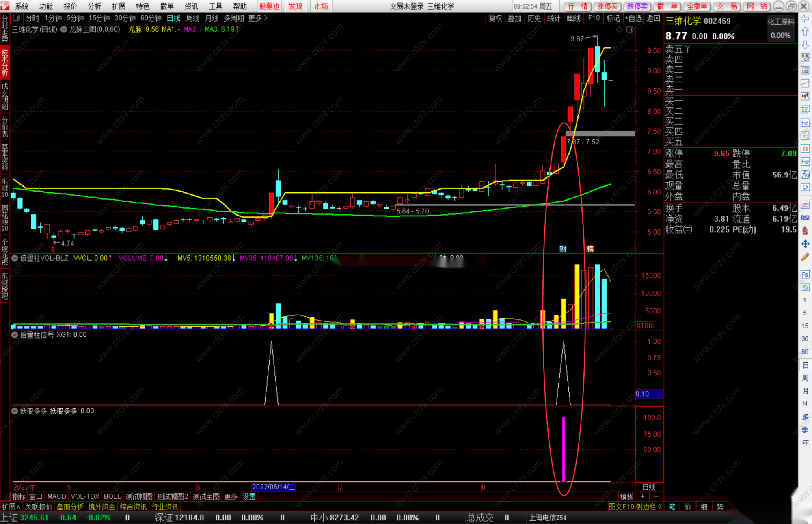Viewport: 812px width, 524px height.
Task: Open the formula f(x) icon
Action: pyautogui.click(x=805, y=175)
